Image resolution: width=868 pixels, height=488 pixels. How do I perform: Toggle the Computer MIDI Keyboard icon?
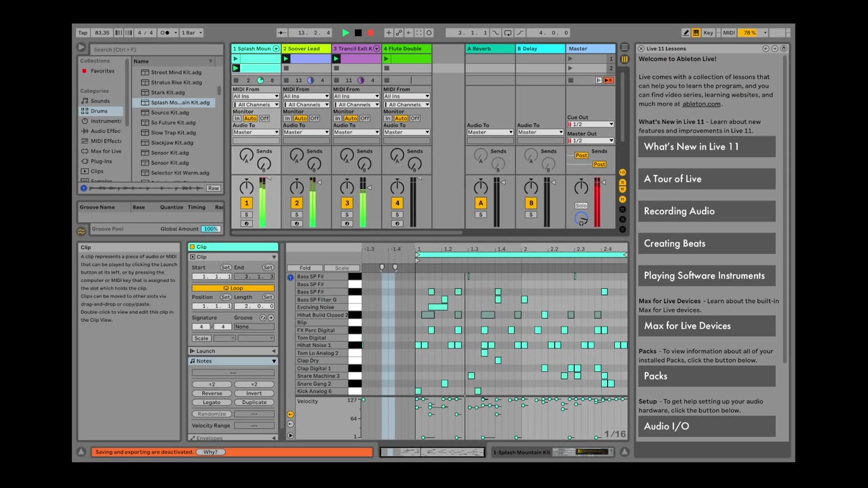(x=696, y=33)
